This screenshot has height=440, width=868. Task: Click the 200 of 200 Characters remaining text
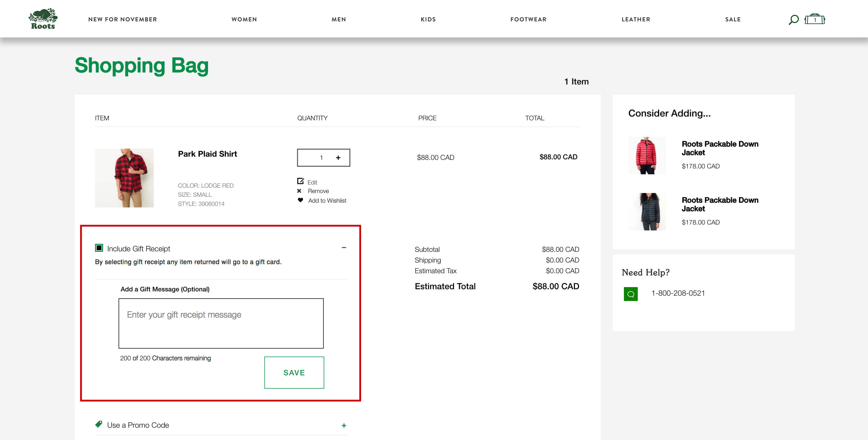click(x=165, y=358)
